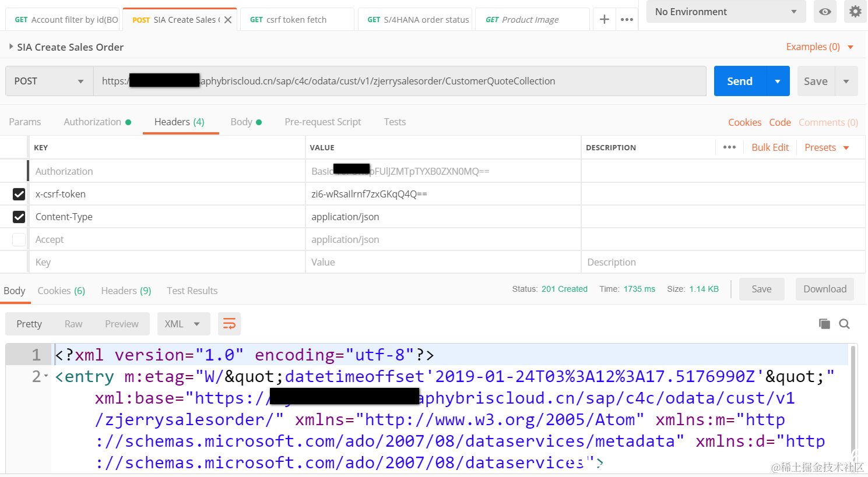Open manage environments gear icon
868x477 pixels.
[x=855, y=12]
